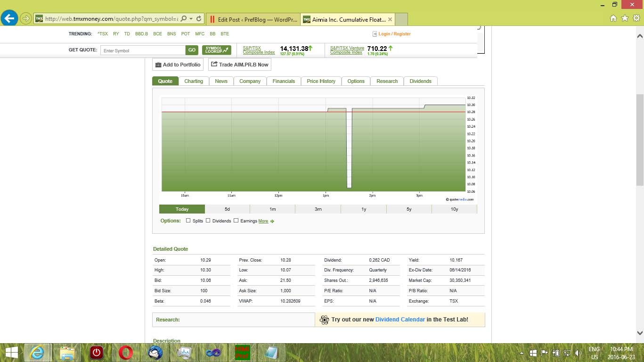Open the Dividend Calendar link
This screenshot has height=362, width=644.
400,320
